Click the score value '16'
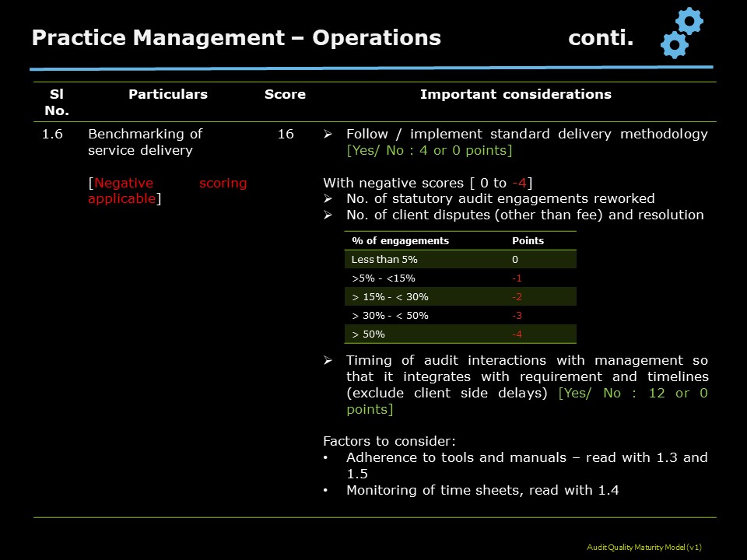Screen dimensions: 747x560 coord(286,134)
